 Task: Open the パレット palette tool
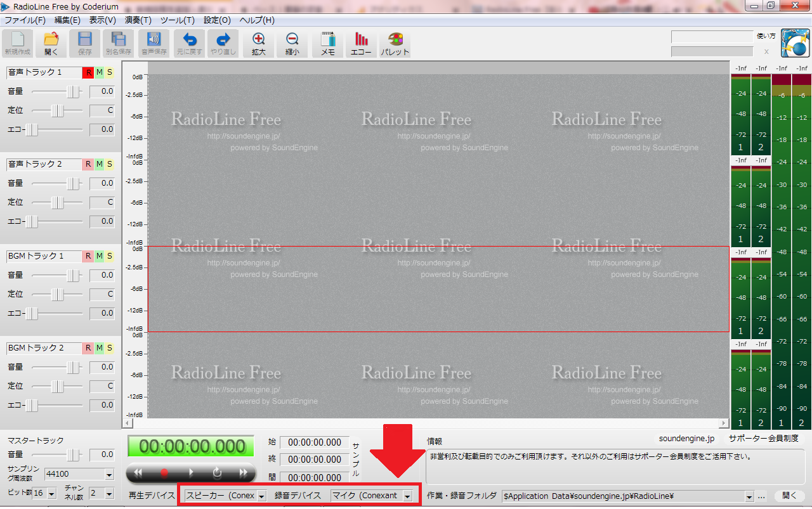point(395,43)
